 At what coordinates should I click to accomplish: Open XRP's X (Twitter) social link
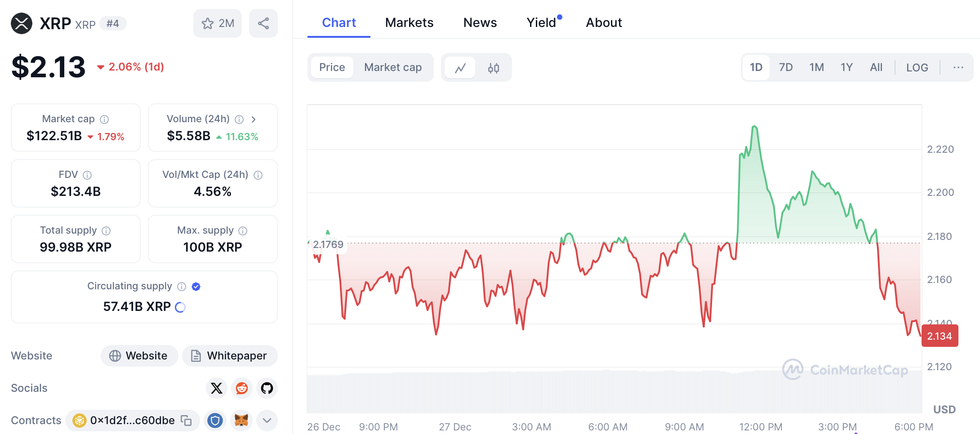coord(217,388)
